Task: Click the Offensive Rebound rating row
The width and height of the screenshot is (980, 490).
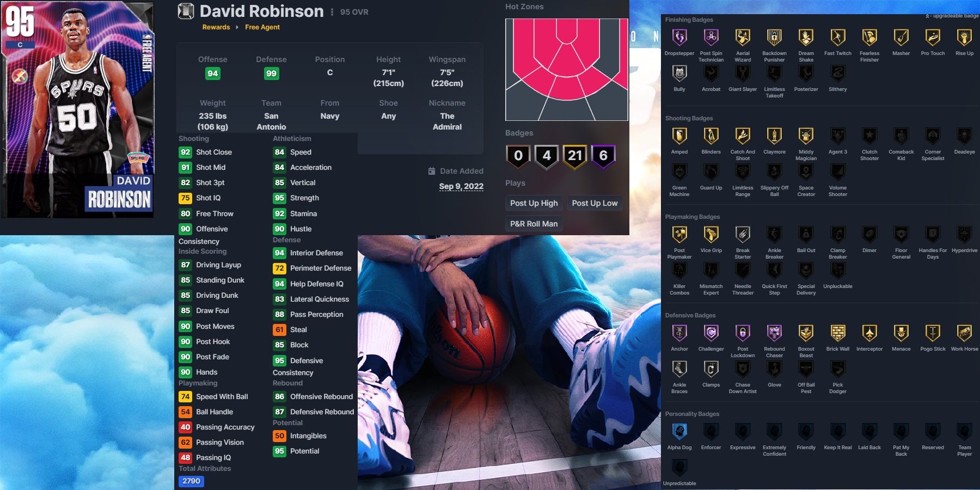Action: click(x=313, y=397)
